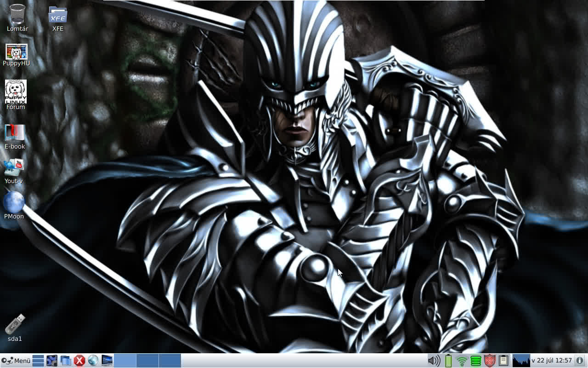Click the CPU load graph in tray
Viewport: 588px width, 368px height.
521,361
